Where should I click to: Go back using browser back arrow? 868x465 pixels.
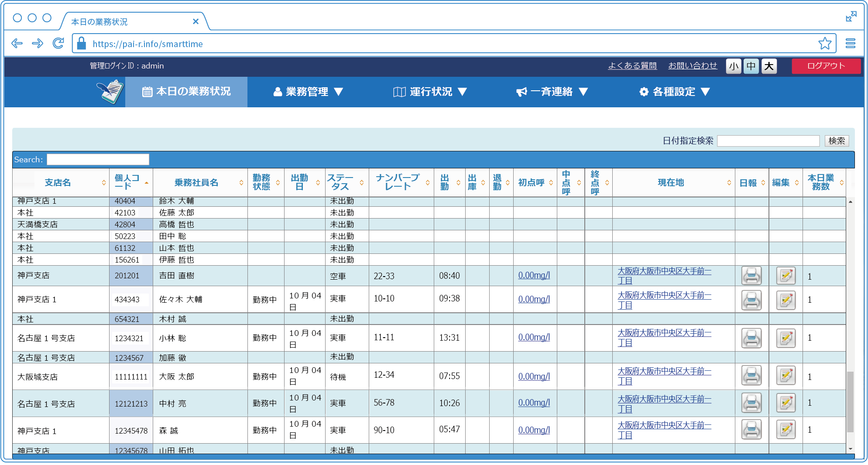pos(17,43)
